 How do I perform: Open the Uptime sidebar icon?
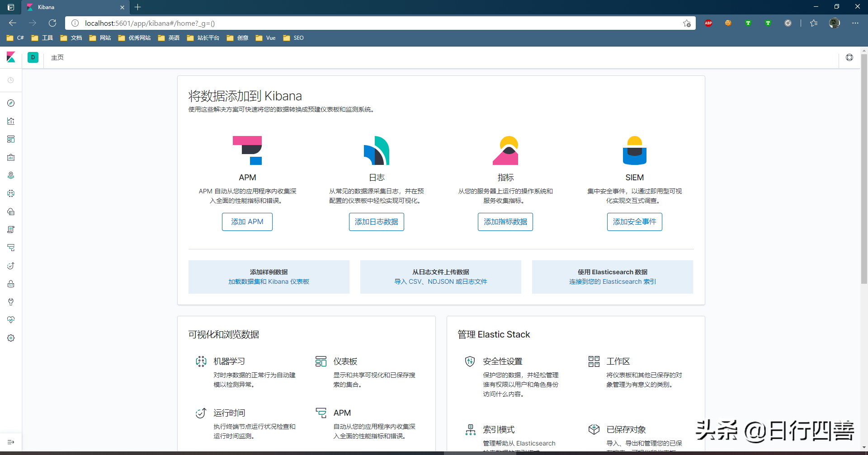pyautogui.click(x=11, y=266)
